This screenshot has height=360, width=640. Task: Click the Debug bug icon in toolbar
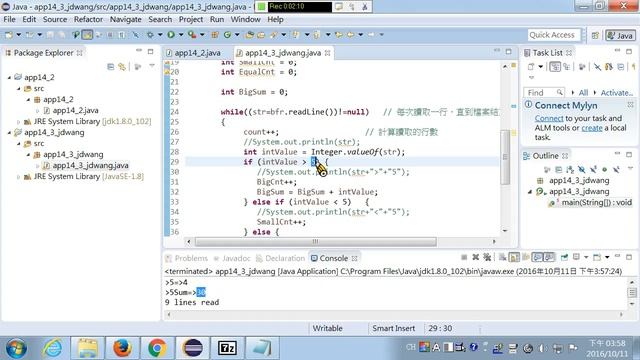[x=150, y=35]
